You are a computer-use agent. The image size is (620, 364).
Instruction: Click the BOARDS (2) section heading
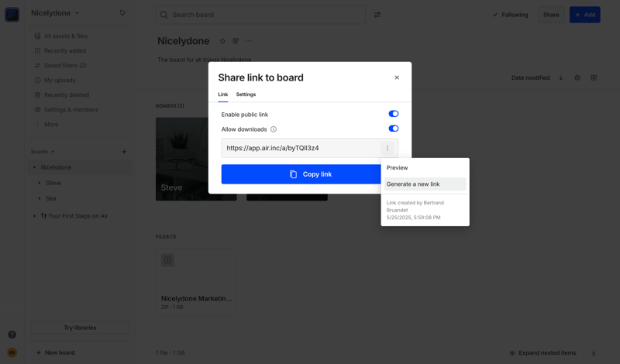pyautogui.click(x=170, y=106)
